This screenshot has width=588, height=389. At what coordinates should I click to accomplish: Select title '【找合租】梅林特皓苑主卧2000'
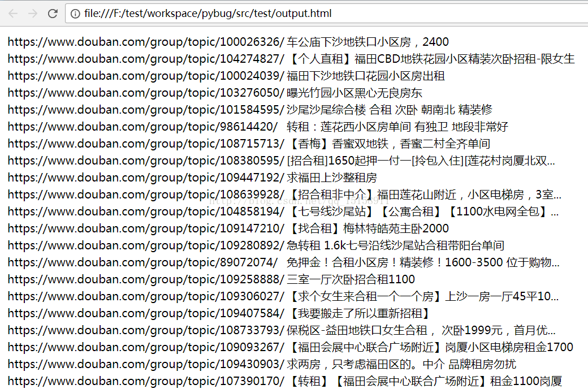tap(368, 228)
